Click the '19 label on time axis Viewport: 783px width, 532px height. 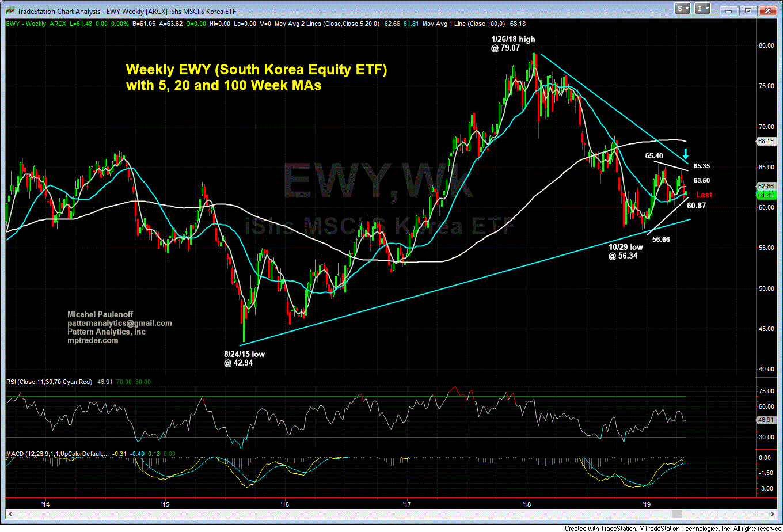coord(647,504)
